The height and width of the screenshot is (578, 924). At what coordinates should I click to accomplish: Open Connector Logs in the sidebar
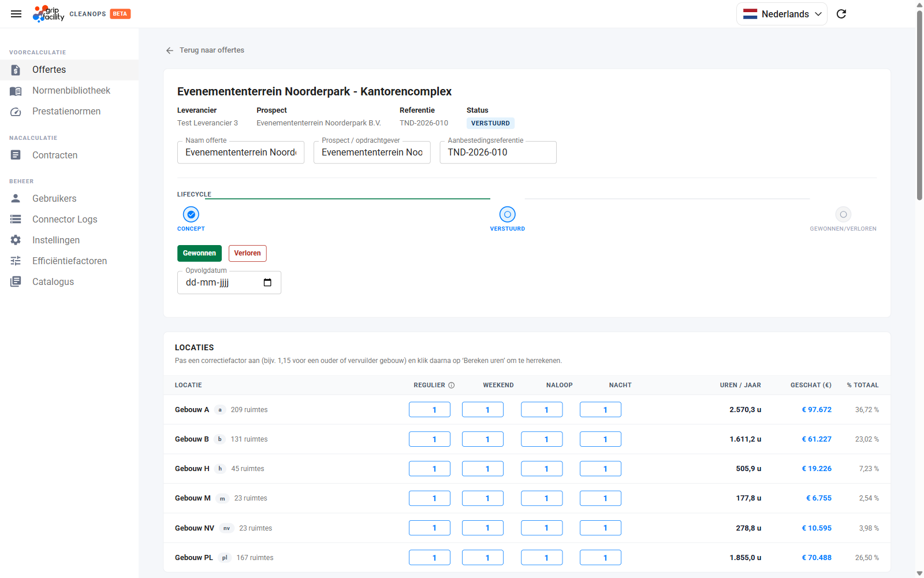(69, 219)
